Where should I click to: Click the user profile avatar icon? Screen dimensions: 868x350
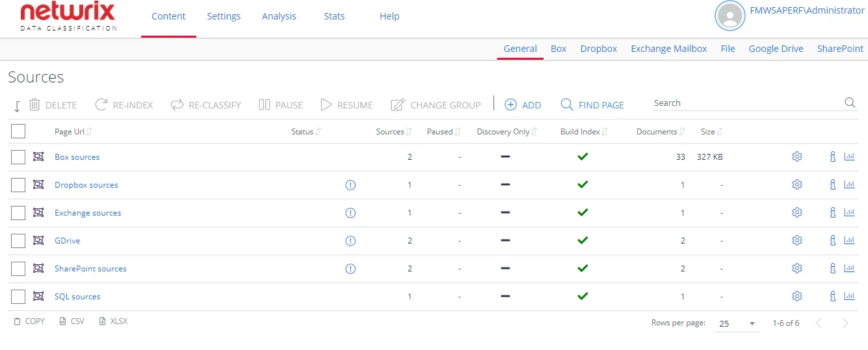(730, 16)
